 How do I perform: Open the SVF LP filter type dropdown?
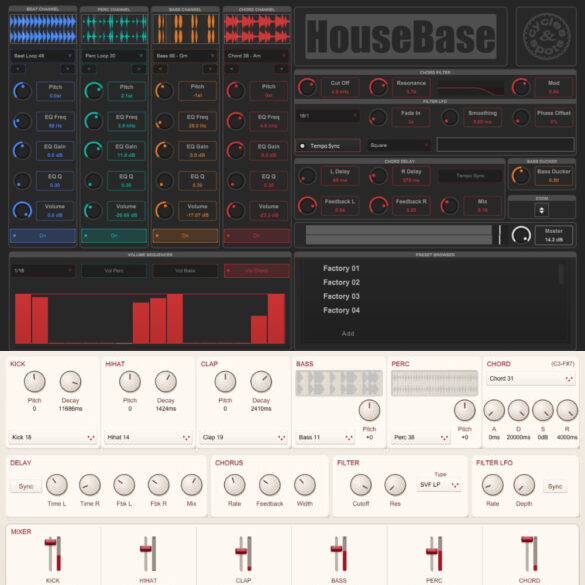[x=439, y=485]
